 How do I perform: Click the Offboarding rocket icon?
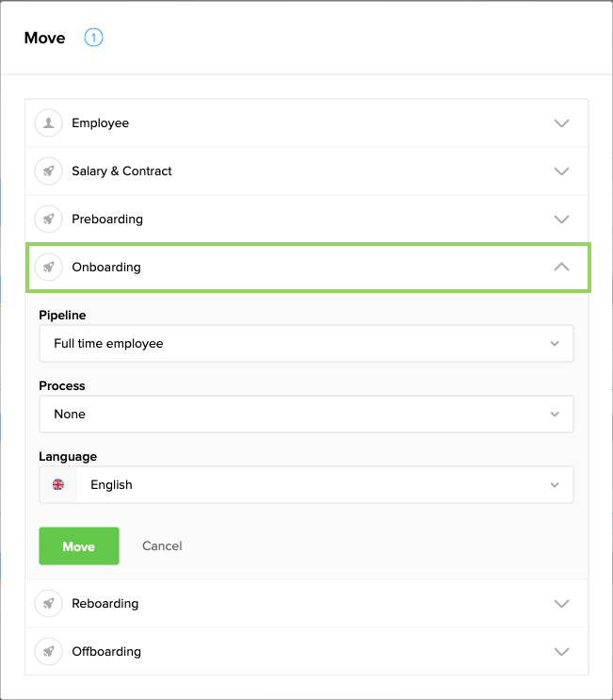(48, 652)
